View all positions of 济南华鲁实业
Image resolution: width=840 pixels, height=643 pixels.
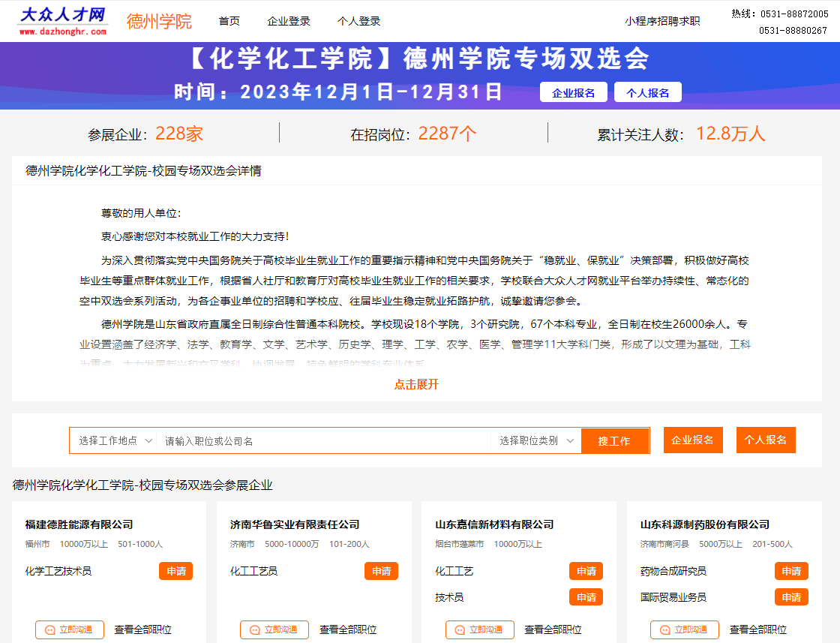[x=348, y=629]
